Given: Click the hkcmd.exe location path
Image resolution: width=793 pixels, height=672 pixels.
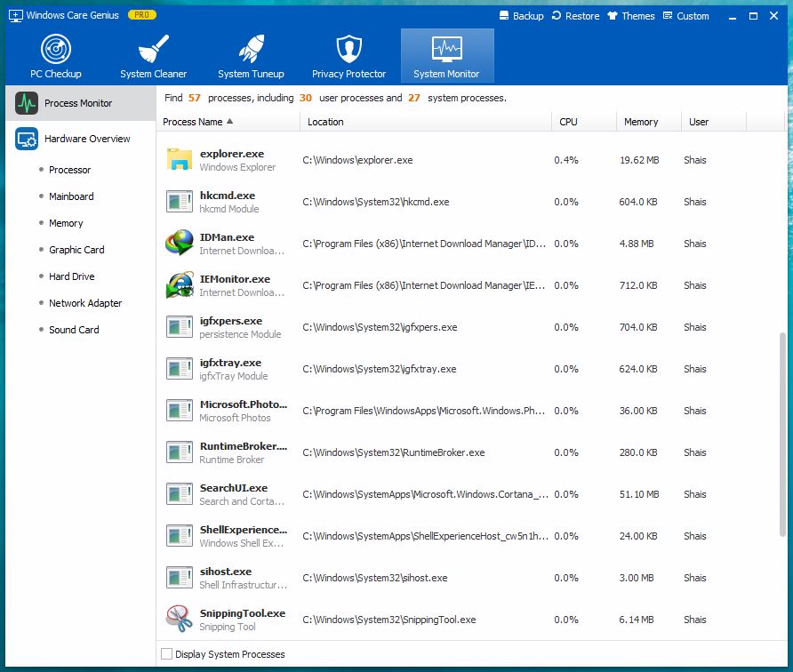Looking at the screenshot, I should [376, 202].
